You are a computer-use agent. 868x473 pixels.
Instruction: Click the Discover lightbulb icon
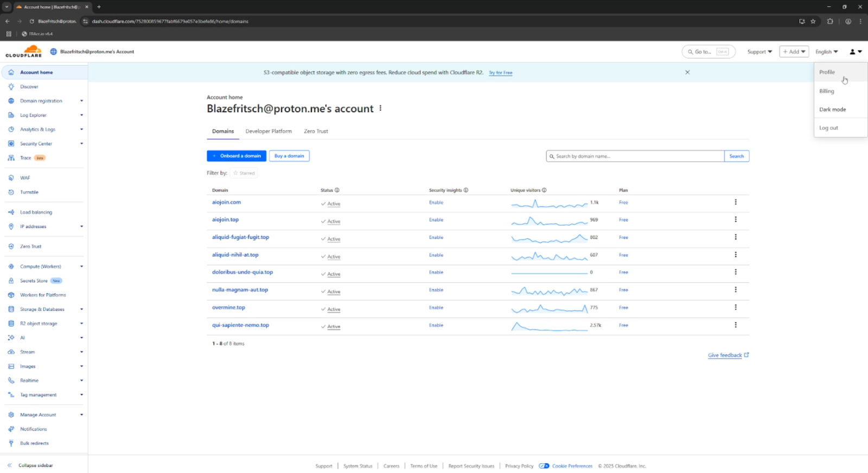11,86
